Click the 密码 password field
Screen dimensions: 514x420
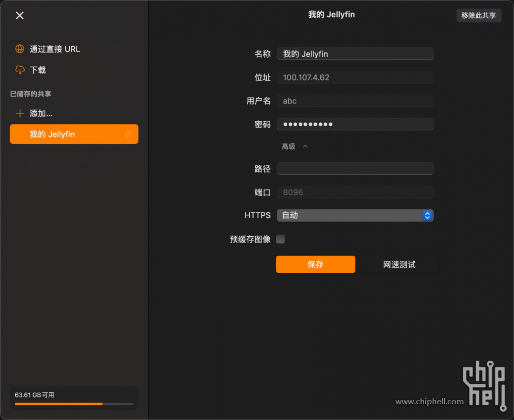tap(355, 124)
